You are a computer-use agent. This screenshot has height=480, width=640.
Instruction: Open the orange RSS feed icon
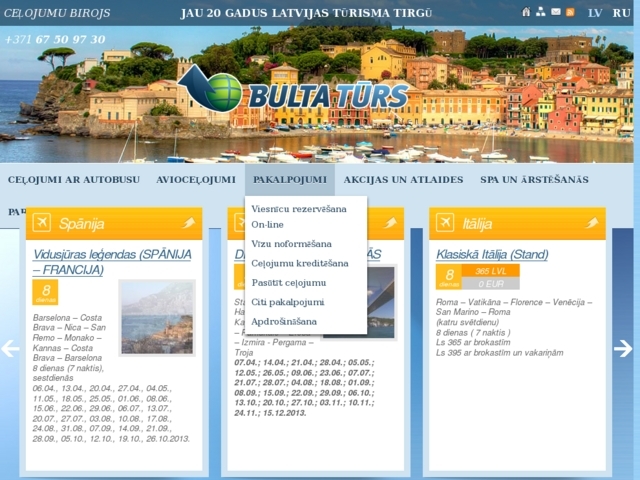(570, 12)
